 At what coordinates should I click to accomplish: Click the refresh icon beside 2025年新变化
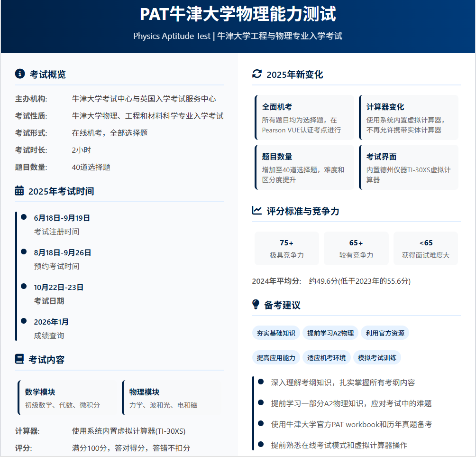[257, 74]
